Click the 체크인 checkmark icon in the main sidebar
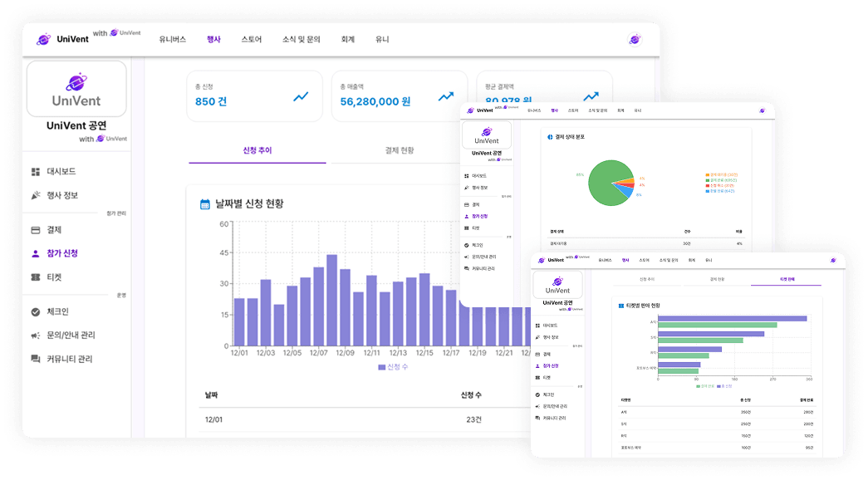868x480 pixels. [x=36, y=312]
